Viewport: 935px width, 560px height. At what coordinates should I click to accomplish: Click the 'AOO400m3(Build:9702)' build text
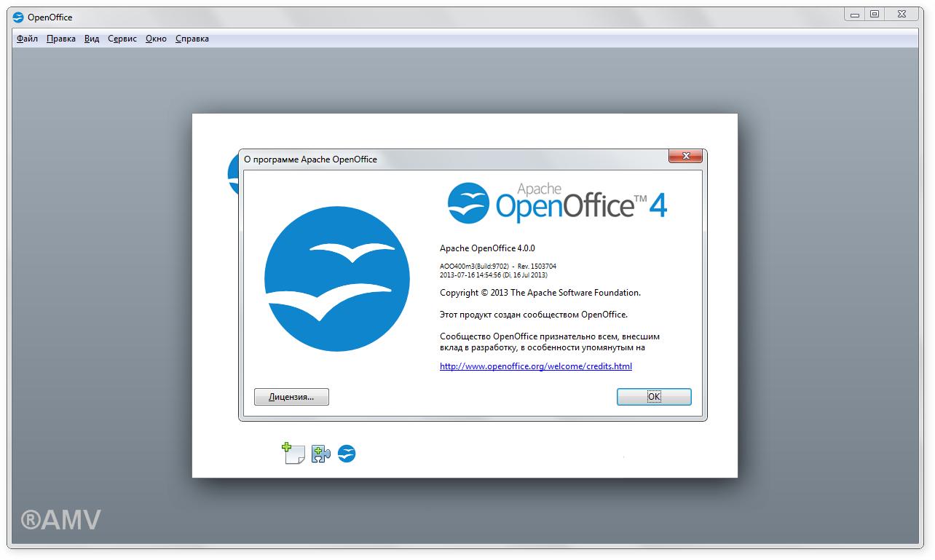473,267
